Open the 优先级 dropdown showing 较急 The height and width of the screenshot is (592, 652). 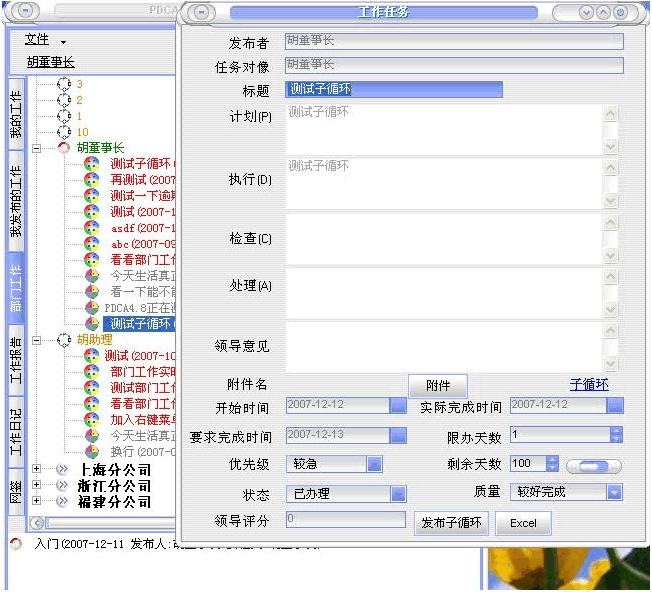coord(374,464)
